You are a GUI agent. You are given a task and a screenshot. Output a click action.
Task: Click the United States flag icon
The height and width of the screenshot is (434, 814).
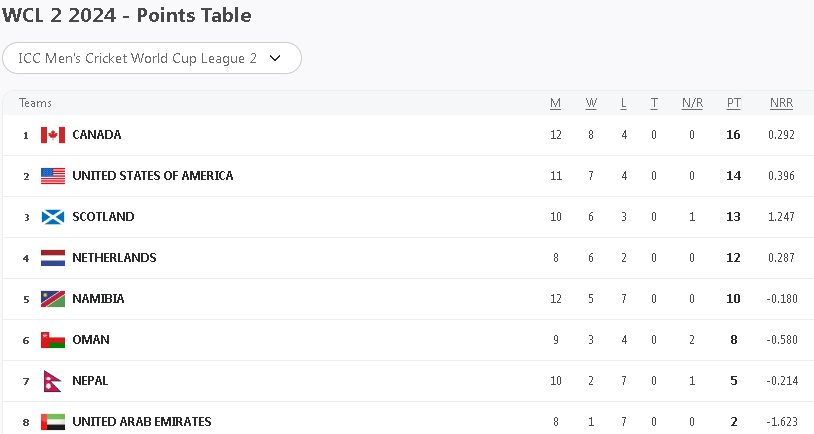(53, 176)
